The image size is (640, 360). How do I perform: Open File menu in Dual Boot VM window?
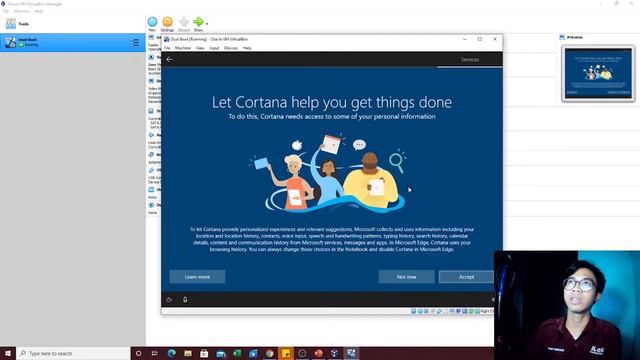[167, 48]
